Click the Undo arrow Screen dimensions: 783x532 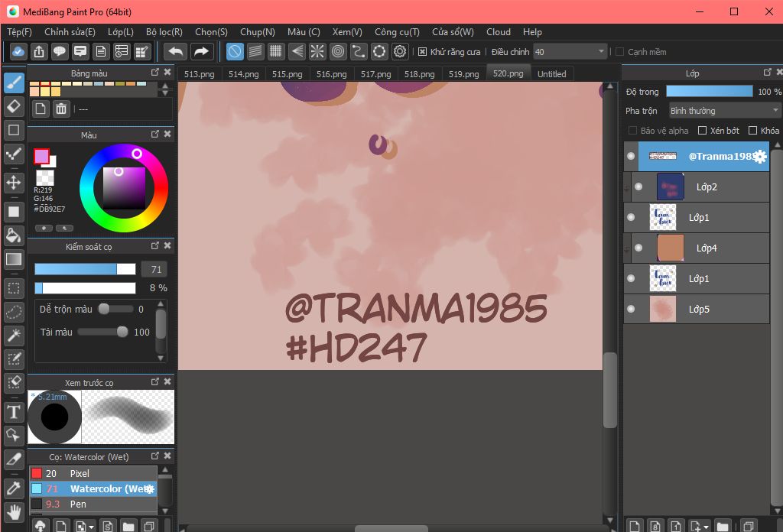coord(176,51)
